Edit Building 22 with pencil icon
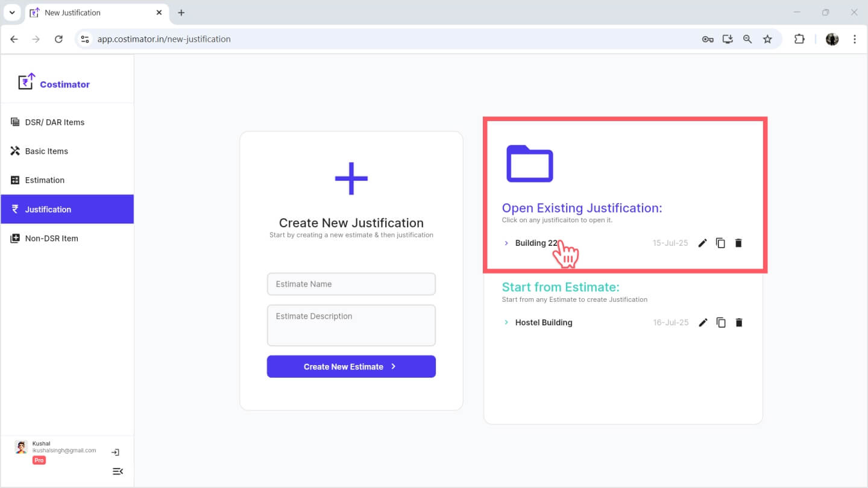 702,243
